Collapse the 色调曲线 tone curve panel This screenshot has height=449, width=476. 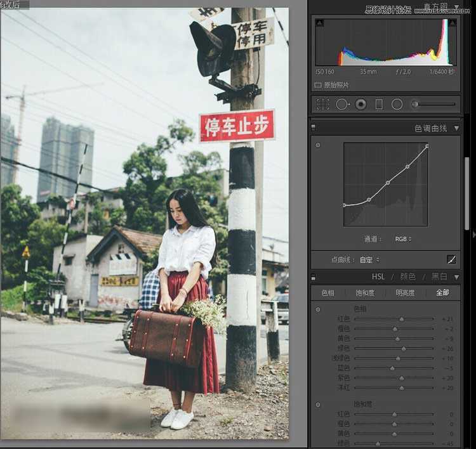point(456,128)
